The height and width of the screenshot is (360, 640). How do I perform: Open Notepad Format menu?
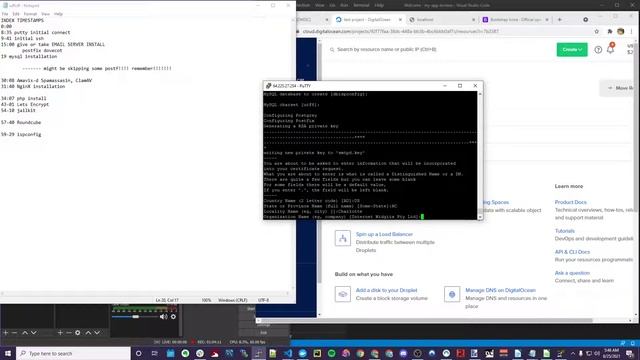point(30,14)
